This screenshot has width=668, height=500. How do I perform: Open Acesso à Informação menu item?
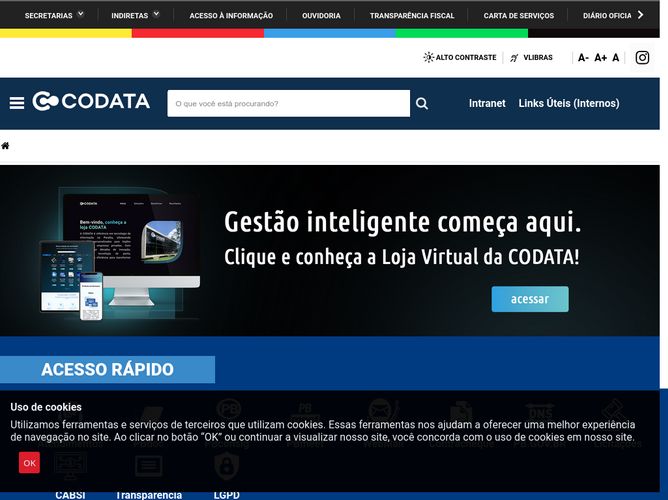pos(231,16)
